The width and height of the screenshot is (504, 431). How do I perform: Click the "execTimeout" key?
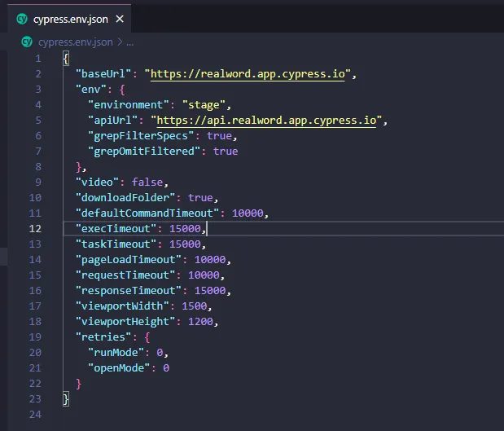116,229
